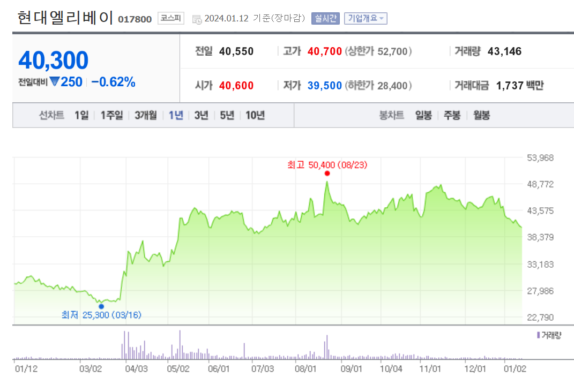Click the 01/02 x-axis date label
The image size is (574, 392).
pos(515,368)
